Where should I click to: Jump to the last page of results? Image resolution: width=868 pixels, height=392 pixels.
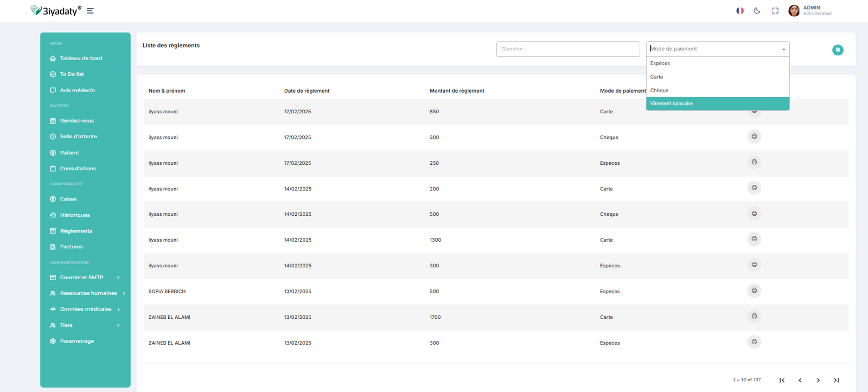point(836,380)
